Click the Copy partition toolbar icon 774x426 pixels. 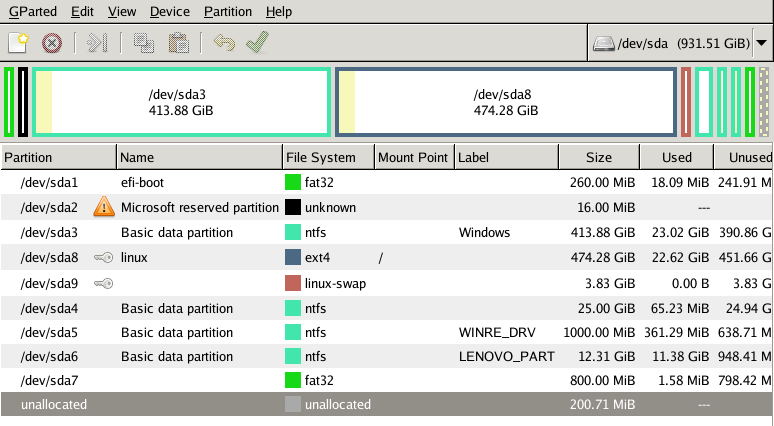point(143,43)
